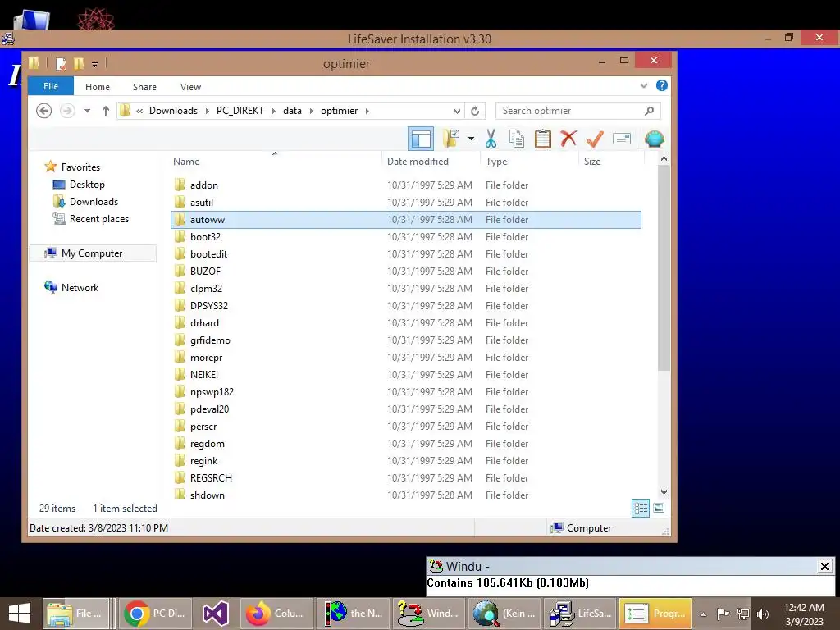
Task: Select My Computer in navigation pane
Action: pos(92,253)
